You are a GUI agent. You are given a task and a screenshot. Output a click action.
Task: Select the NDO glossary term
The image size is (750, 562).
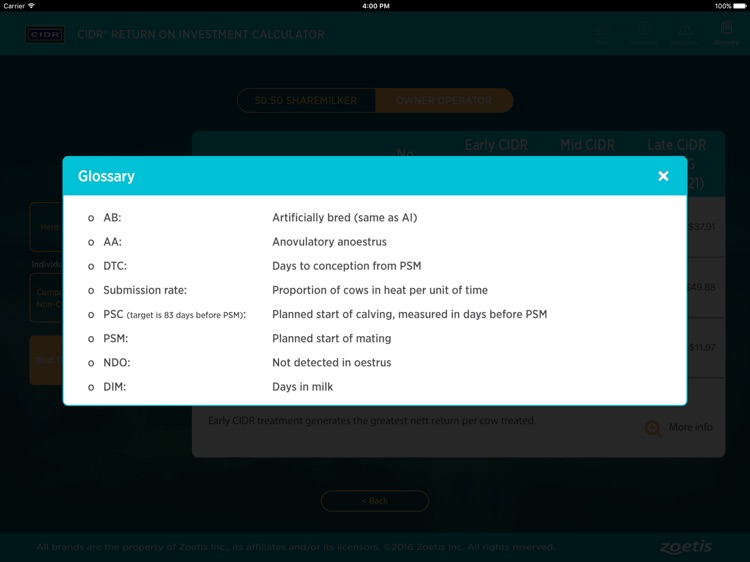117,363
